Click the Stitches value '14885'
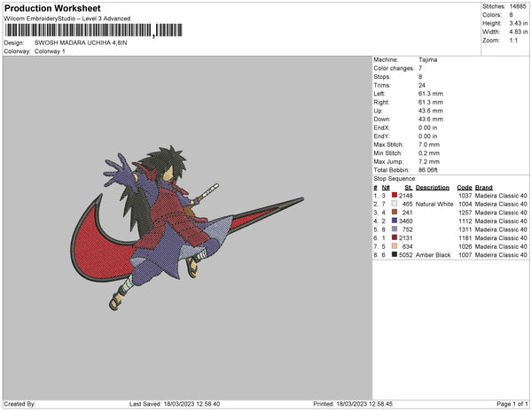Image resolution: width=532 pixels, height=411 pixels. (518, 6)
